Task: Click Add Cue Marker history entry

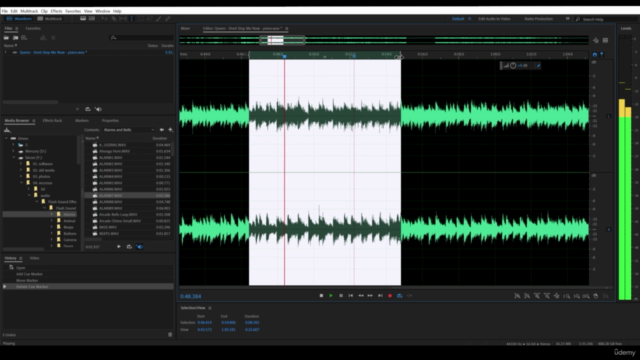Action: coord(88,274)
